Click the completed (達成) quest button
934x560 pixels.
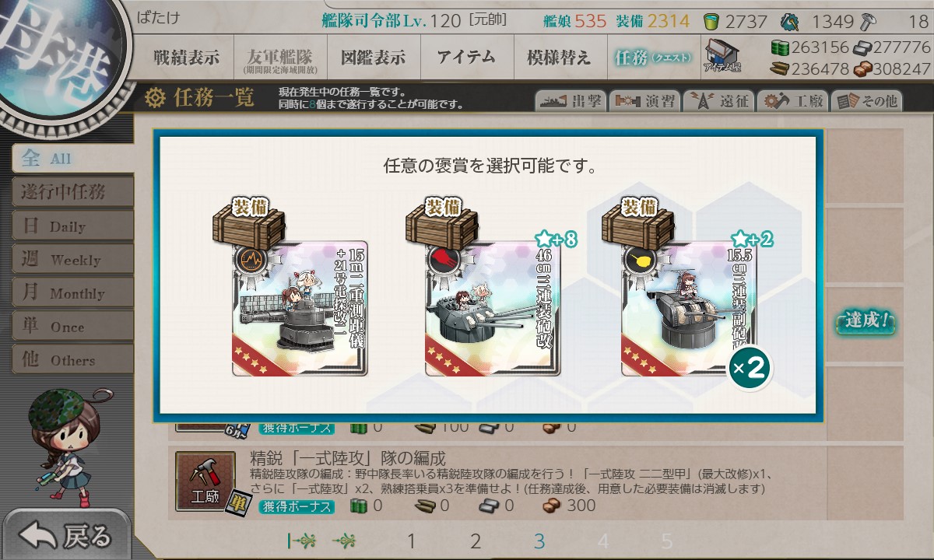click(x=866, y=321)
